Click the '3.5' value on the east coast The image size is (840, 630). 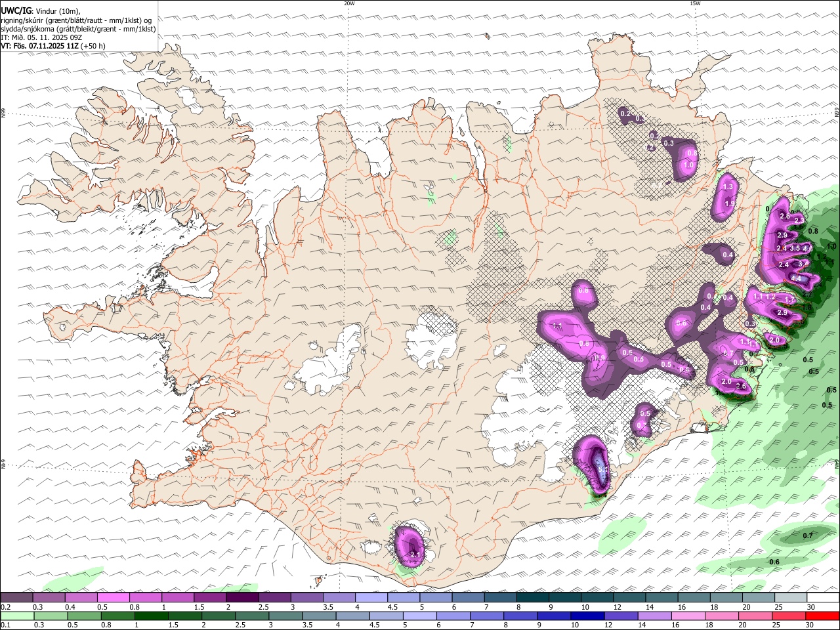(795, 249)
